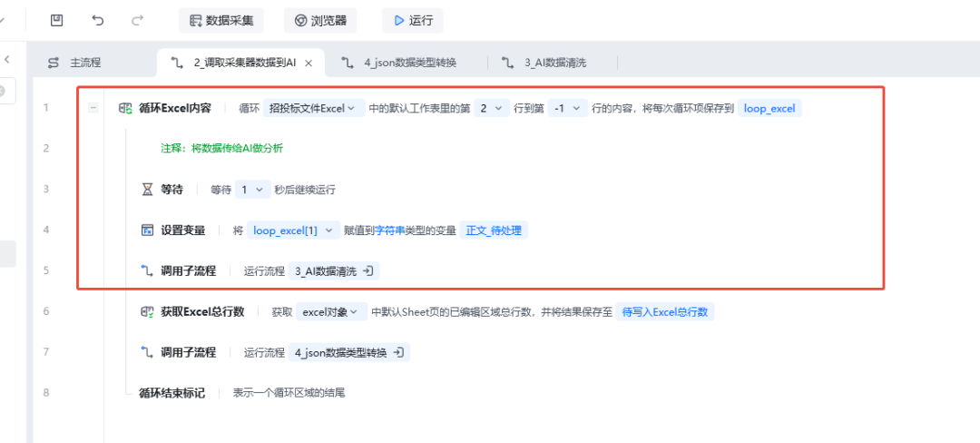This screenshot has width=980, height=443.
Task: Click the 等待 hourglass icon
Action: coord(148,190)
